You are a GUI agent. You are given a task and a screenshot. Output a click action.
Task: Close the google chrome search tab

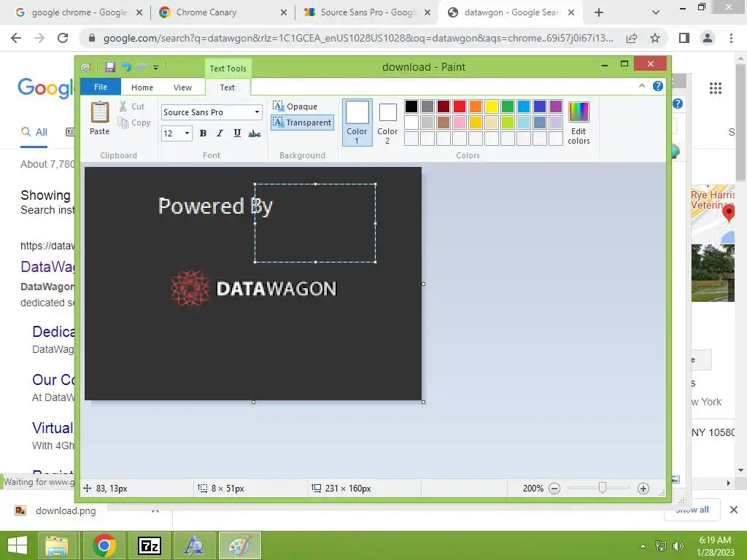[139, 12]
